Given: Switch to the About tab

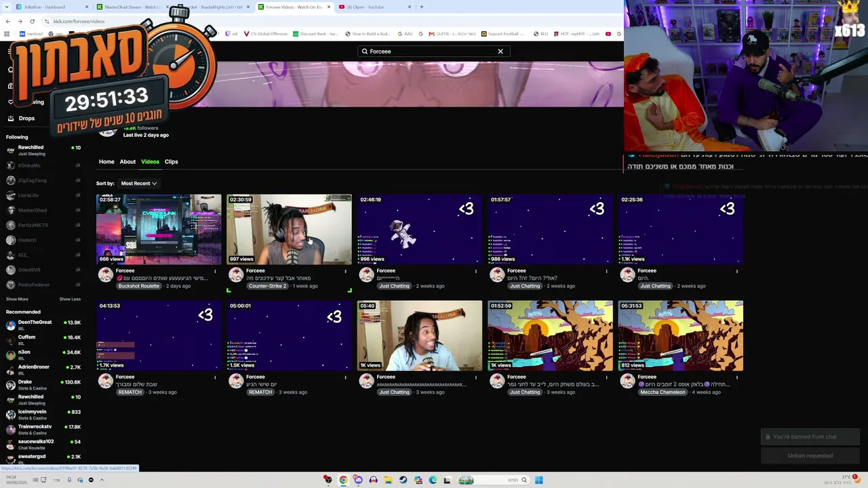Looking at the screenshot, I should pos(127,162).
